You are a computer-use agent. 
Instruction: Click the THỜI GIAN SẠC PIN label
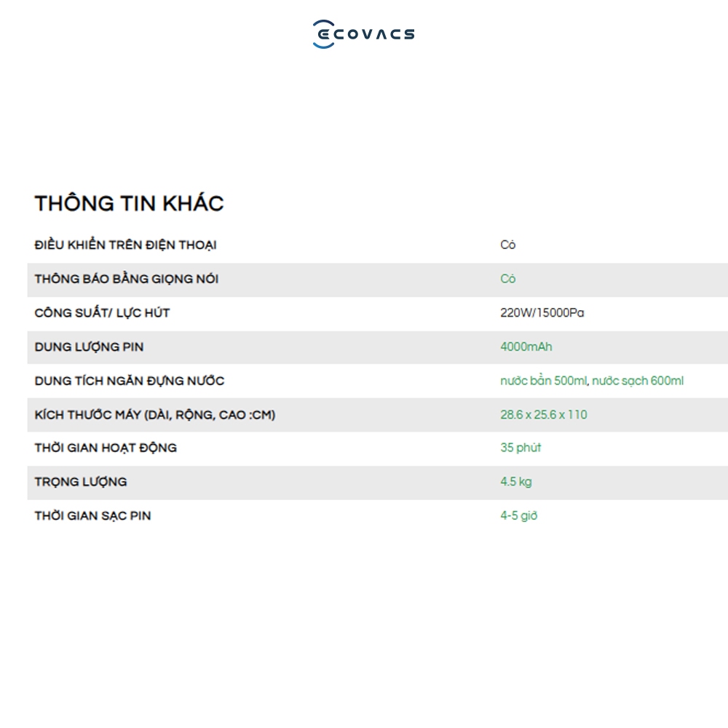coord(93,515)
